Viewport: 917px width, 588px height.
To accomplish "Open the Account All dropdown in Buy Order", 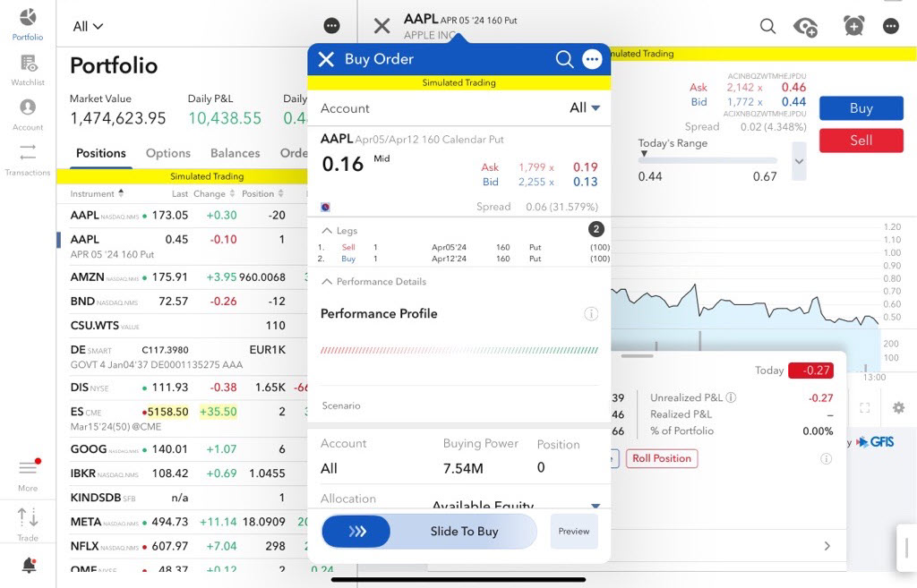I will coord(584,107).
